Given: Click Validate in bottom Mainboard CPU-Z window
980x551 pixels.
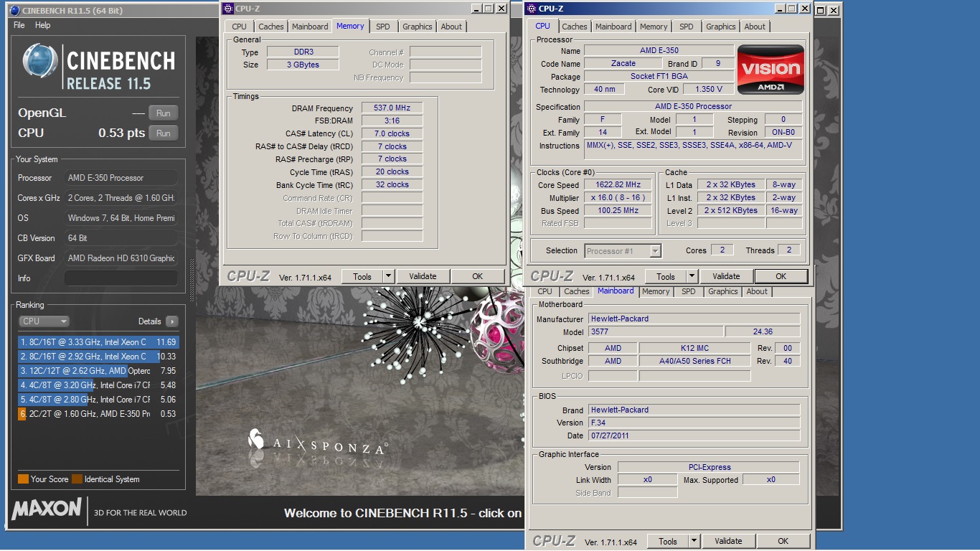Looking at the screenshot, I should tap(728, 542).
